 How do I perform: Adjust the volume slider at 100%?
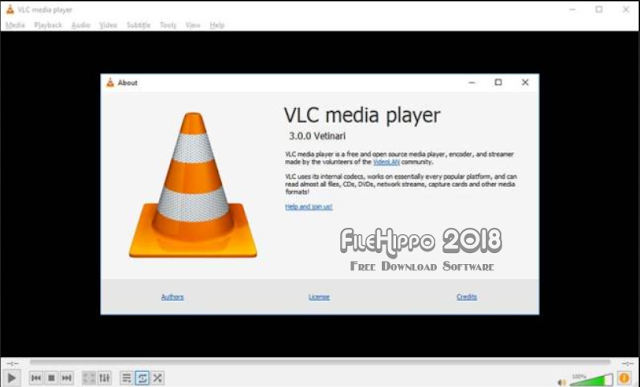(x=591, y=380)
